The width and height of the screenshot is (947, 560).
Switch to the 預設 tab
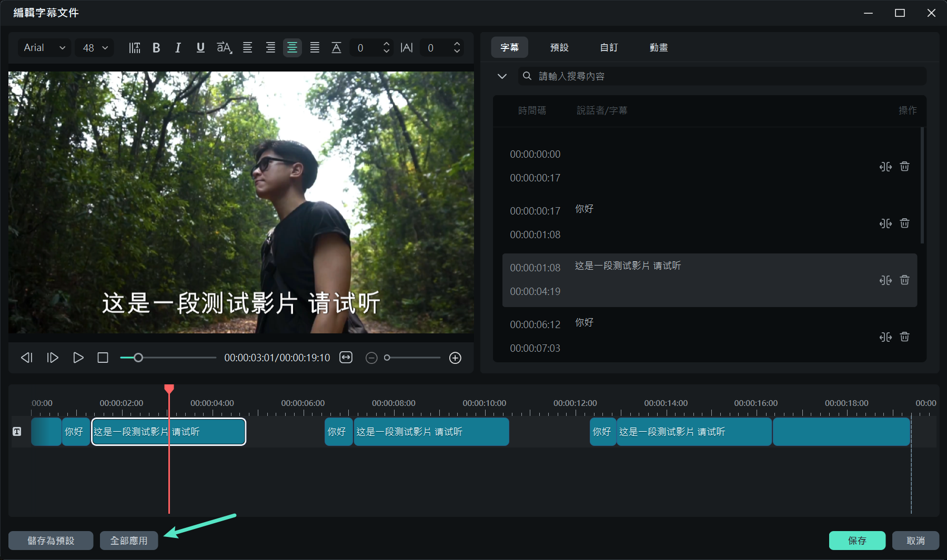point(559,47)
